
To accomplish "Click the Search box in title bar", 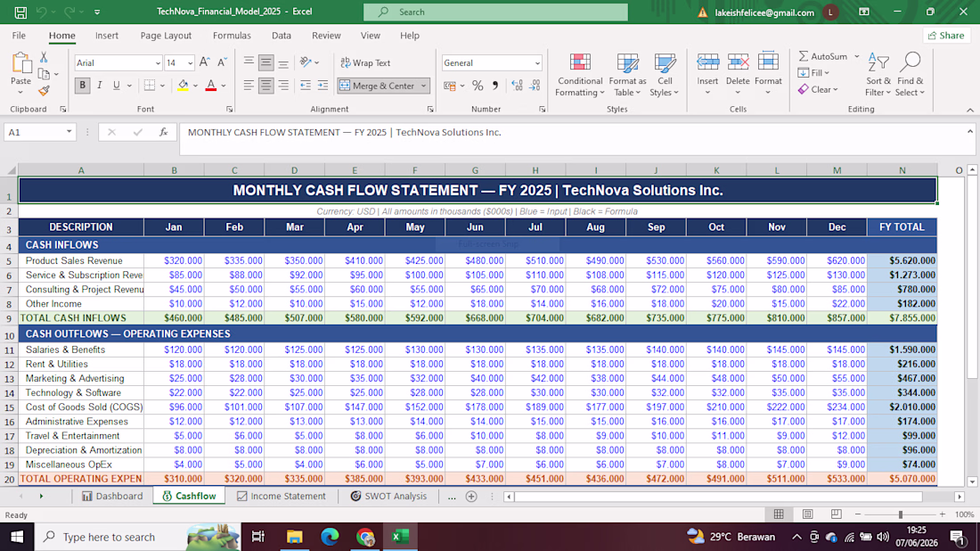I will point(495,12).
